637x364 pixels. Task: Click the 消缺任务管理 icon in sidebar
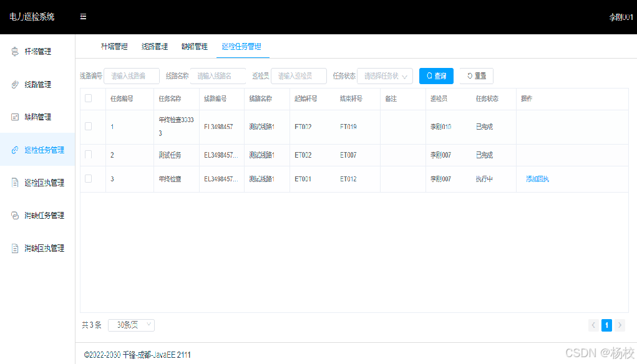pos(14,215)
